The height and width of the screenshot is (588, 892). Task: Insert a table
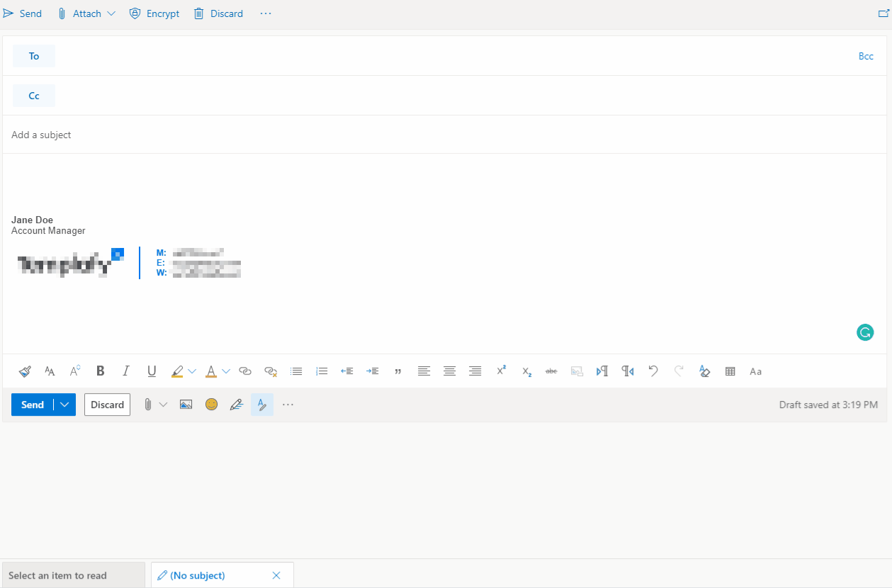[730, 371]
